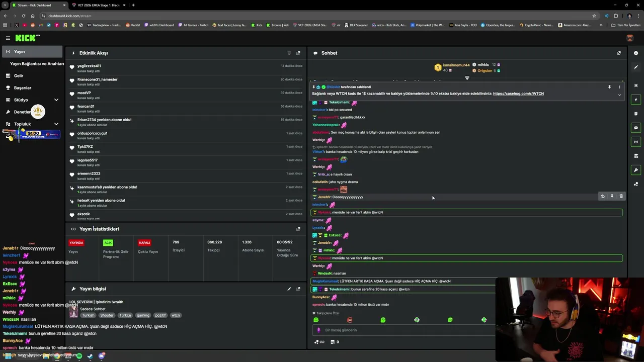Open the Başarılar page
The height and width of the screenshot is (362, 644).
22,88
